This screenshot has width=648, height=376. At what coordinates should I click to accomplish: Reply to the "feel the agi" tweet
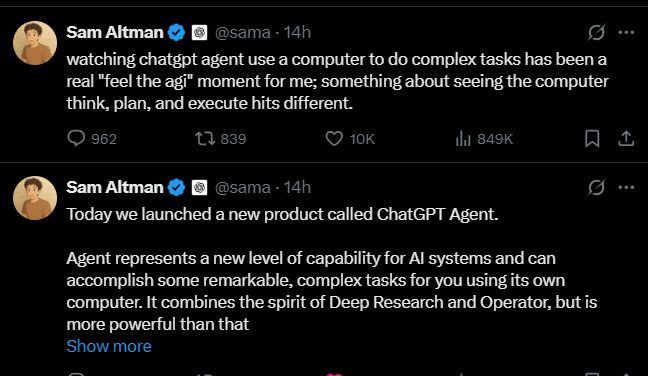pyautogui.click(x=92, y=139)
